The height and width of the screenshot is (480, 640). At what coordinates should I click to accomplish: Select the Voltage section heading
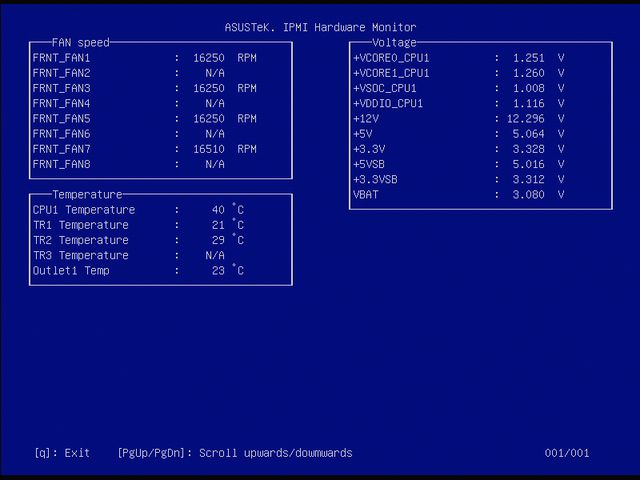394,42
